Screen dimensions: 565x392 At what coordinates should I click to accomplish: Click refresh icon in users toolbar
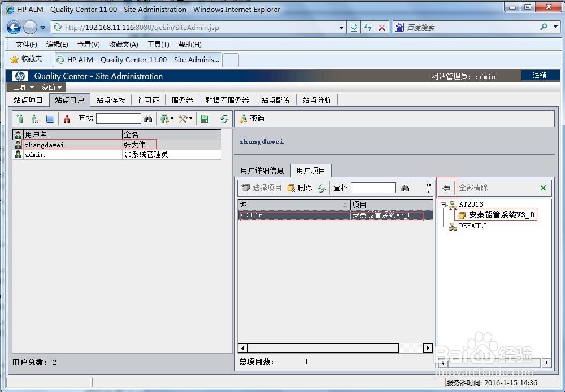click(x=224, y=119)
